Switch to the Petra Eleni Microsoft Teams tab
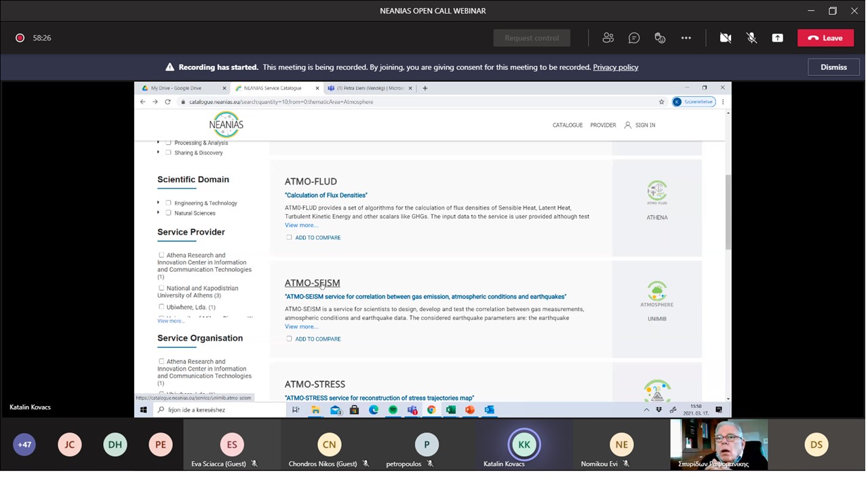Viewport: 868px width, 488px height. click(x=370, y=88)
